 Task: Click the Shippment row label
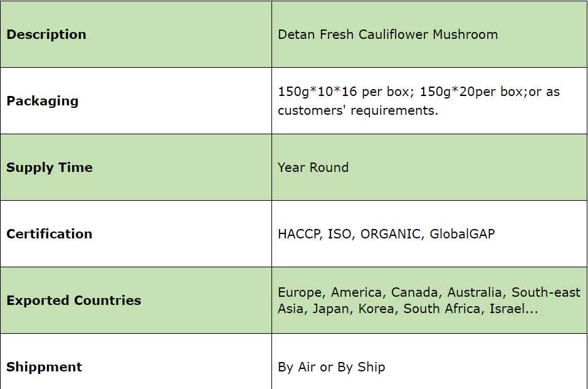click(x=45, y=367)
